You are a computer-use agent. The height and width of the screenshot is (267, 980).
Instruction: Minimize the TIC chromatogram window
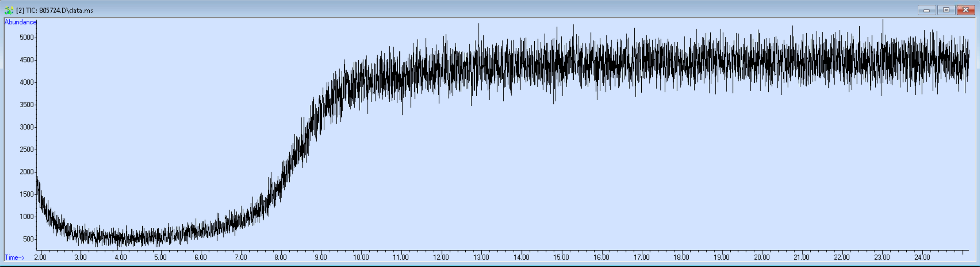click(927, 10)
